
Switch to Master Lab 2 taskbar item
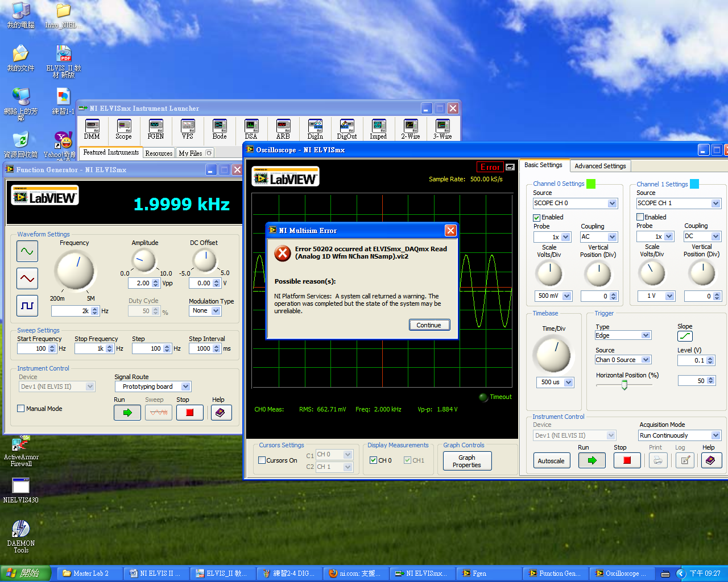point(90,573)
